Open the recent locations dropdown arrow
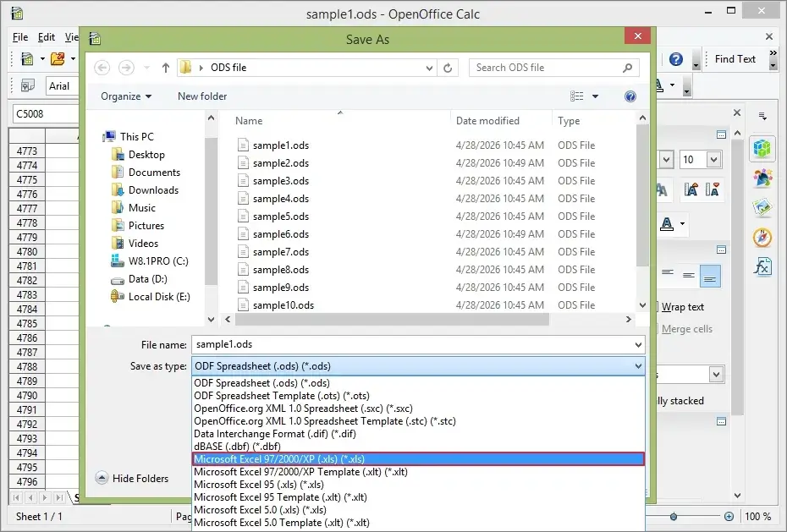This screenshot has height=532, width=787. point(146,68)
